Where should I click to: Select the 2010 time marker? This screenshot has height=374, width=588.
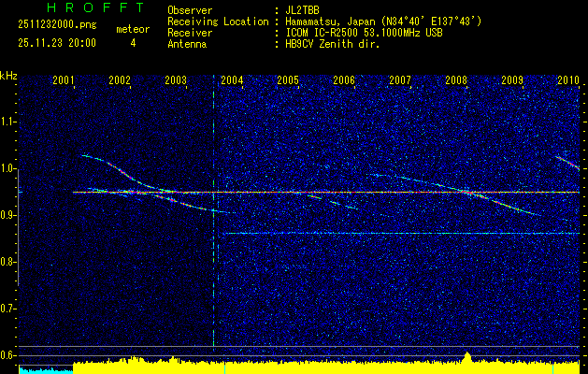coord(567,81)
